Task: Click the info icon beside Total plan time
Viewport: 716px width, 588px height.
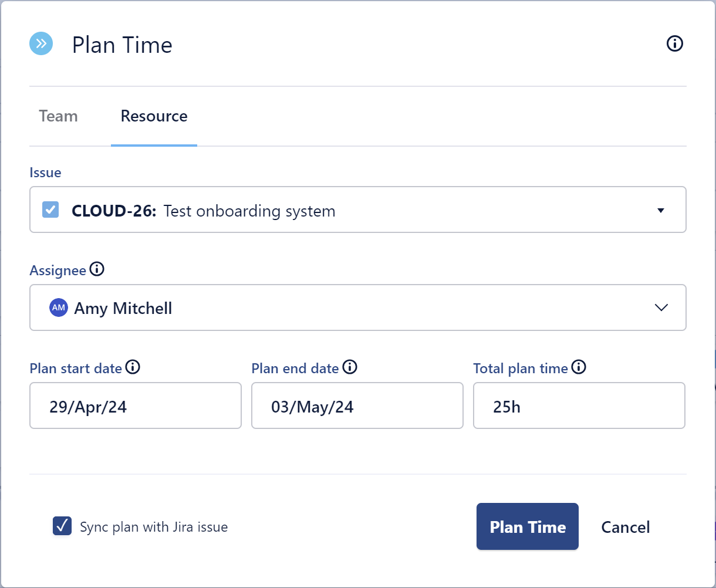Action: pyautogui.click(x=579, y=367)
